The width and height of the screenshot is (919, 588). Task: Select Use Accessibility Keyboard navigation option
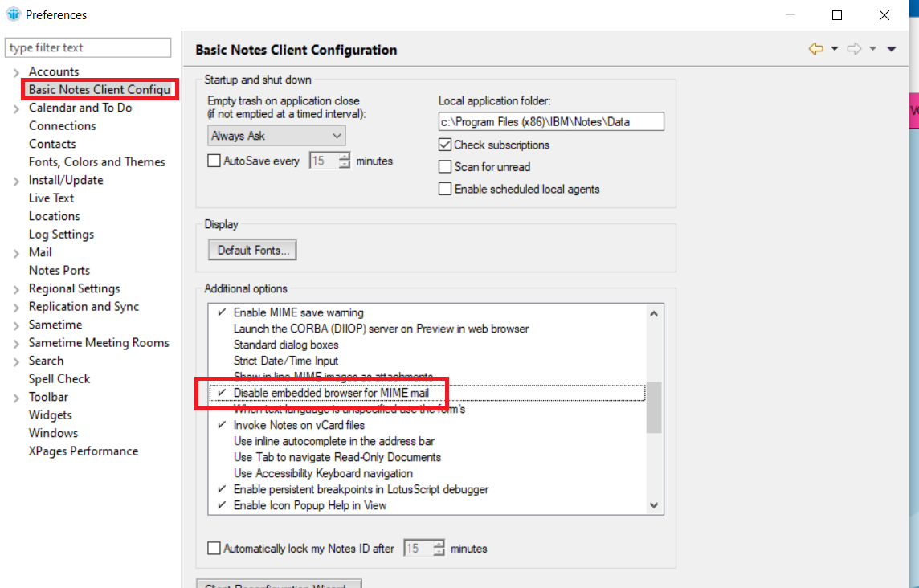pos(323,473)
